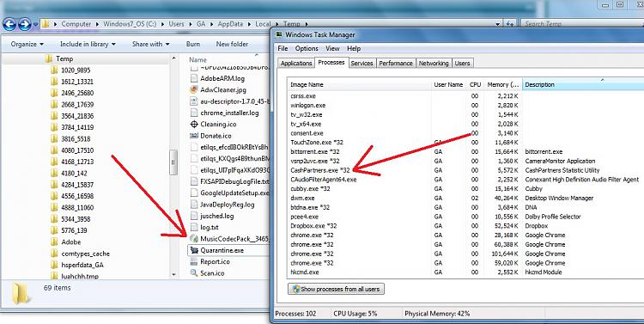Select the hkcmd.exe process row
644x324 pixels.
point(465,272)
